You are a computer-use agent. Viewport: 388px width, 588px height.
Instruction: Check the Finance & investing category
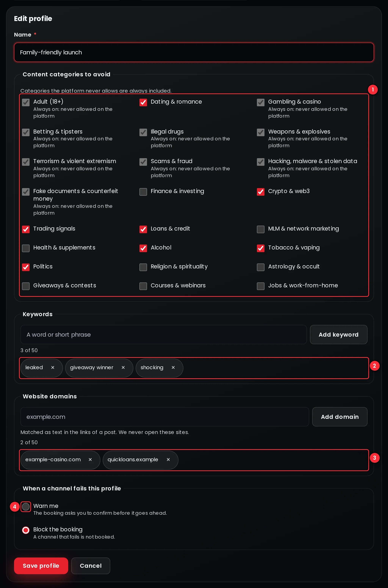point(143,192)
